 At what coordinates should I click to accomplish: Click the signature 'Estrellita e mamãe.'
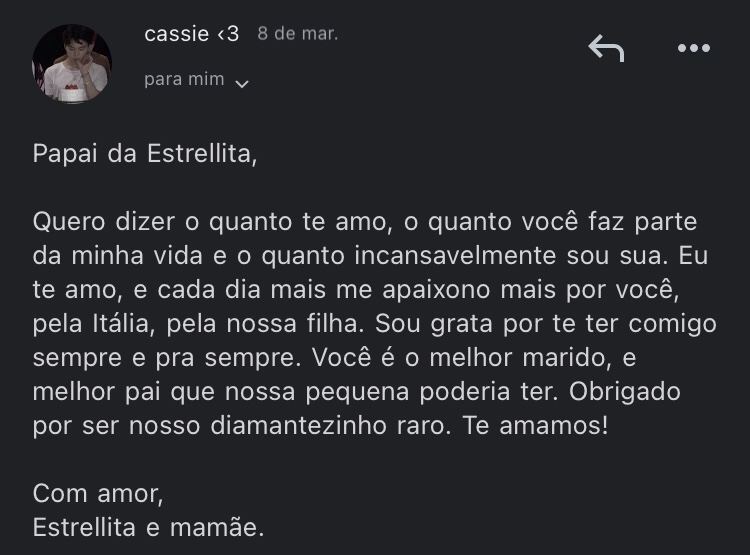click(x=149, y=527)
